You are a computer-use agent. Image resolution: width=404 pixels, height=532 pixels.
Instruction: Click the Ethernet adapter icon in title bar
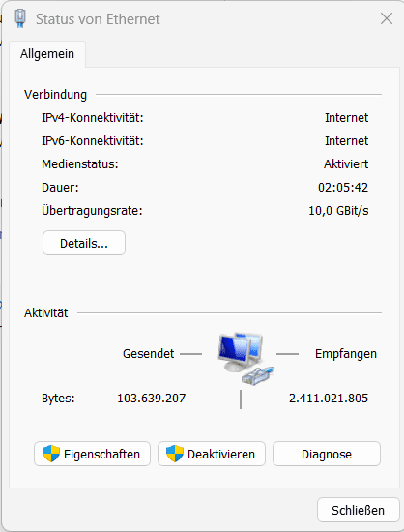coord(20,18)
